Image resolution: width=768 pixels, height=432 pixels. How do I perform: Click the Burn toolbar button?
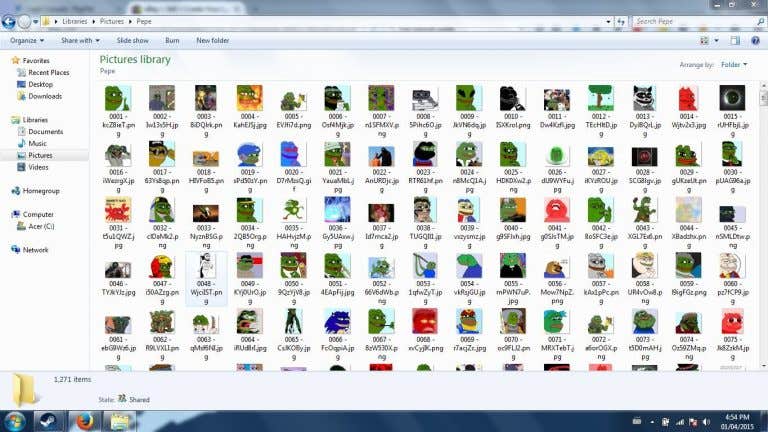172,41
